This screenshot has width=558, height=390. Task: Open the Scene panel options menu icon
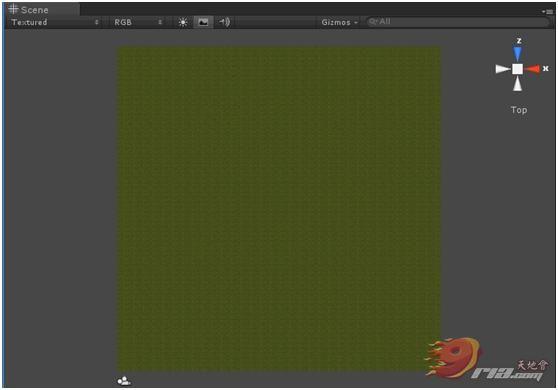(x=548, y=12)
